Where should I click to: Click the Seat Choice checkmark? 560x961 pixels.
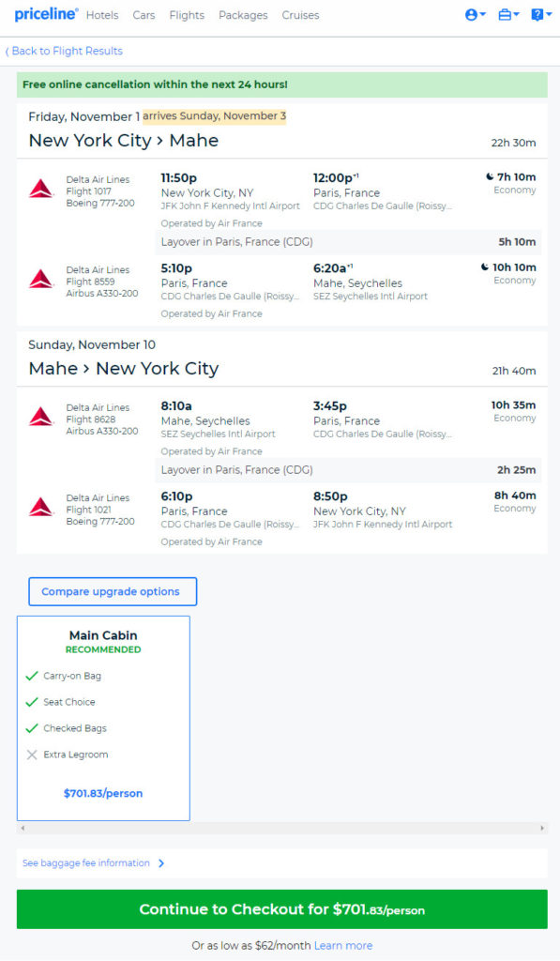pyautogui.click(x=32, y=702)
